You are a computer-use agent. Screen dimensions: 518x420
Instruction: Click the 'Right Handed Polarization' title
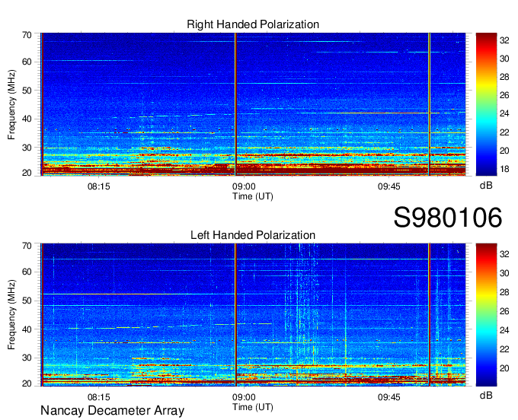[253, 24]
